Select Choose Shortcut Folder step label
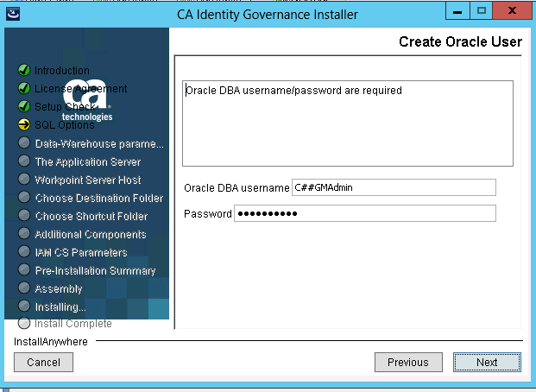The width and height of the screenshot is (536, 392). click(91, 216)
